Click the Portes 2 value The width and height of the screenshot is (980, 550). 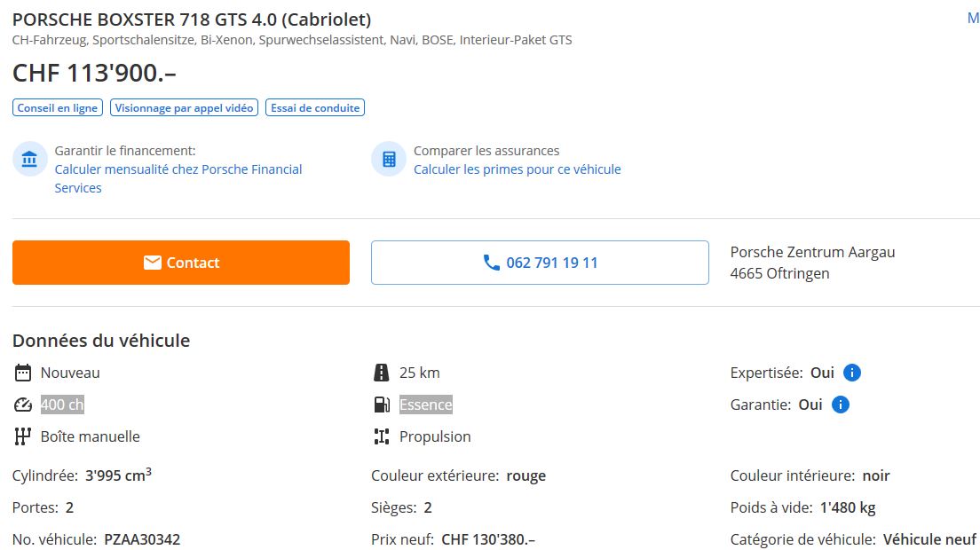tap(69, 507)
